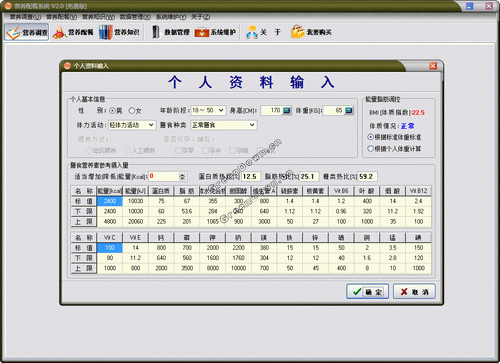Click iodine upper limit 1000 cell

[x=418, y=268]
